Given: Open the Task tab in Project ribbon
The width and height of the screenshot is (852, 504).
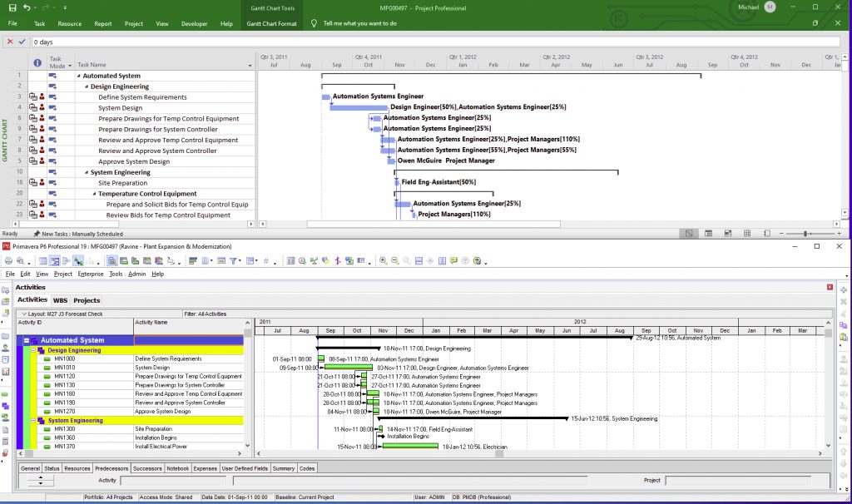Looking at the screenshot, I should click(40, 23).
